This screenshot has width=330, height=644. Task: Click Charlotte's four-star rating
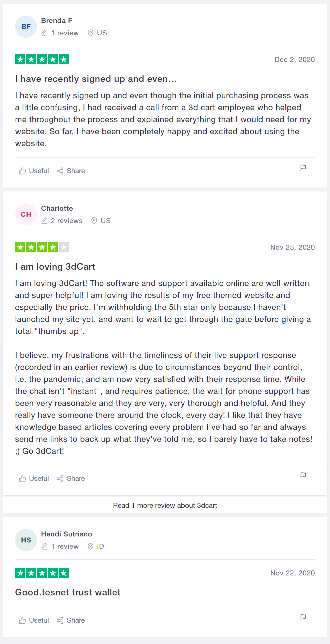pos(42,247)
